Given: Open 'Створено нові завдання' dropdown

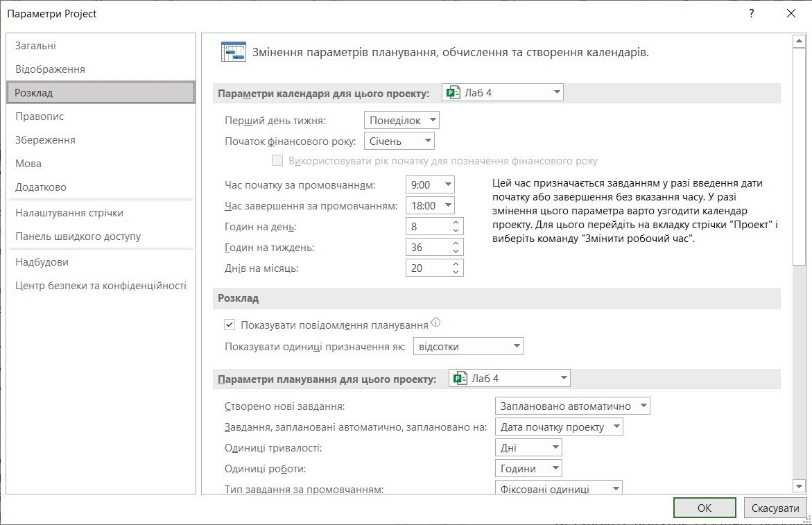Looking at the screenshot, I should click(x=572, y=406).
